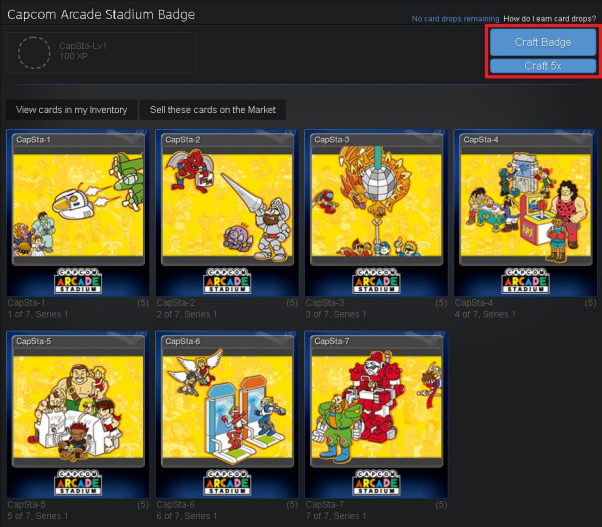
Task: Click the Capcom Arcade Stadium logo on CapSta-7 card
Action: [x=376, y=482]
